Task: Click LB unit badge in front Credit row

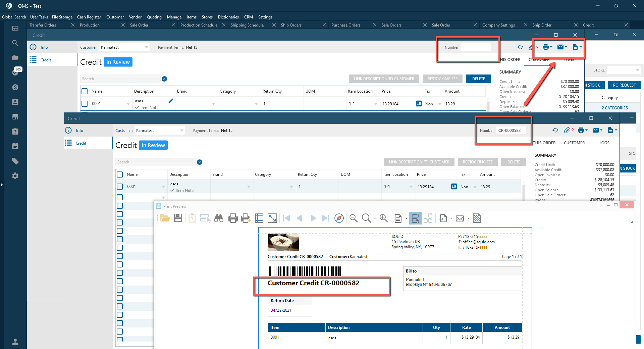Action: tap(454, 187)
